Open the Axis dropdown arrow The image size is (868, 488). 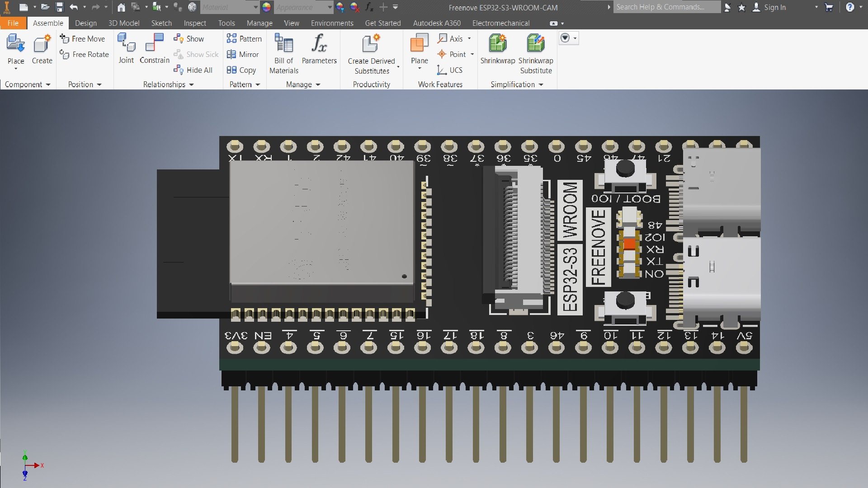point(469,39)
